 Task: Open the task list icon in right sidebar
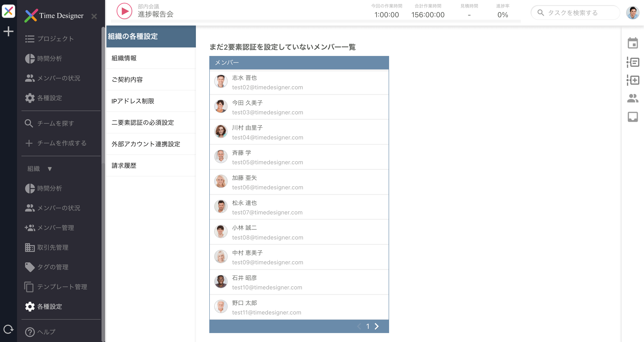(x=633, y=62)
